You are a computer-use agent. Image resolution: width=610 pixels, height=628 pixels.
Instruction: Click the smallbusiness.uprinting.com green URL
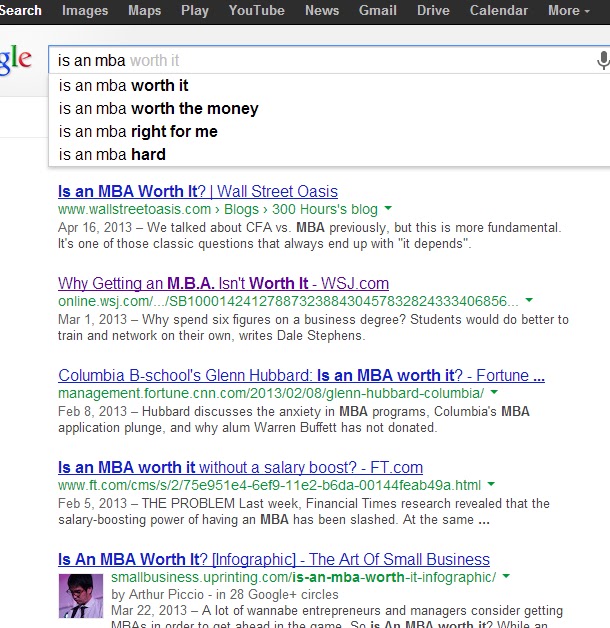(304, 577)
